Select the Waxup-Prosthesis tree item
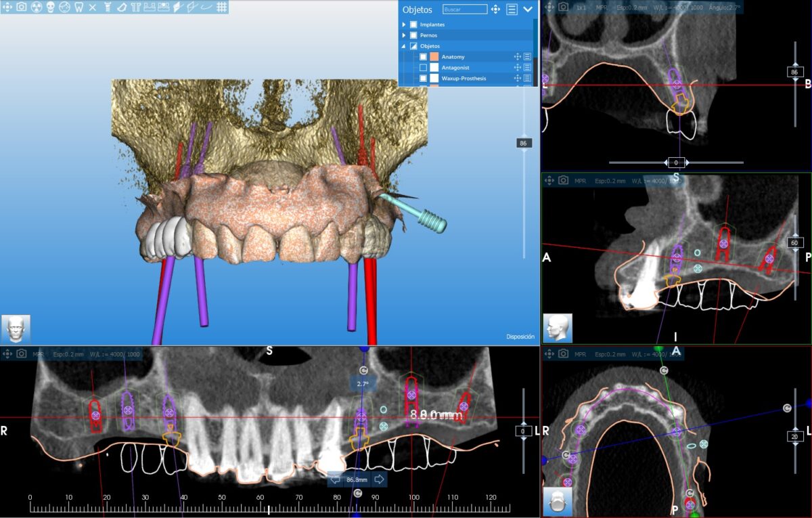The image size is (812, 518). coord(464,79)
